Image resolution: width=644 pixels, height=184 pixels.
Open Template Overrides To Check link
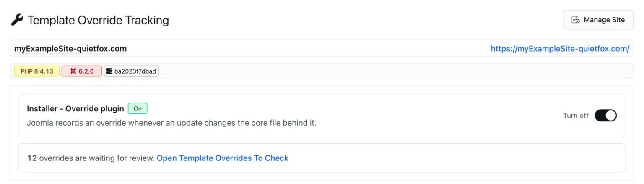point(223,158)
